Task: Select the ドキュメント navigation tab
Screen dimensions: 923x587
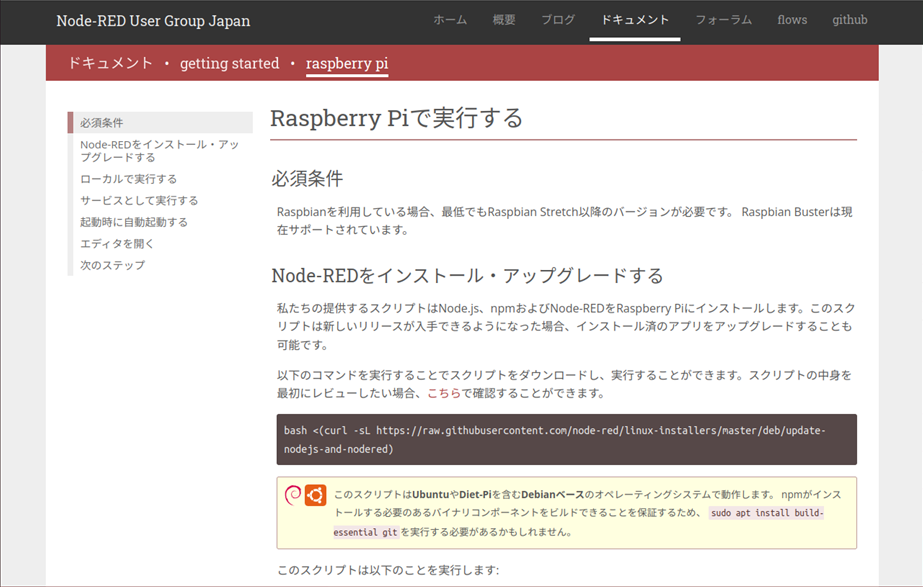Action: coord(635,20)
